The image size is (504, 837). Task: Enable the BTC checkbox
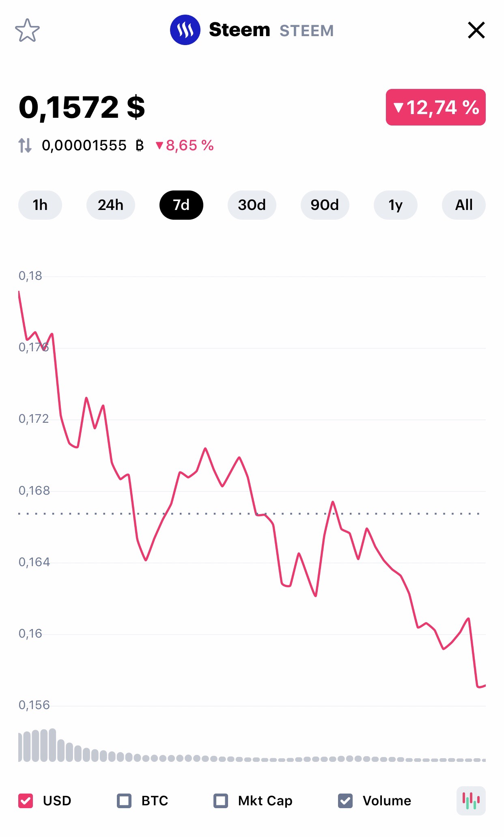click(x=124, y=800)
